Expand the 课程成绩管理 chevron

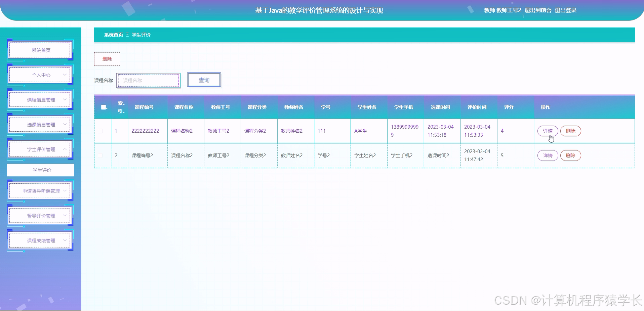(65, 240)
